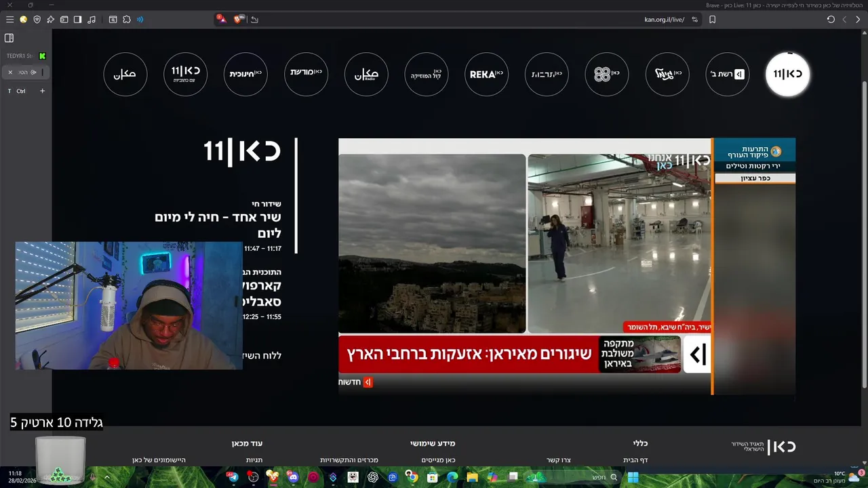The height and width of the screenshot is (488, 868).
Task: Switch to Kan Kol Hamusica channel
Action: (427, 74)
